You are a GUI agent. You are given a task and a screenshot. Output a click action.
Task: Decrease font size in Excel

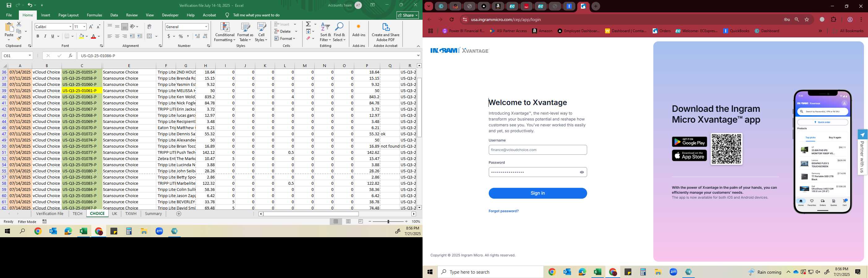coord(98,27)
